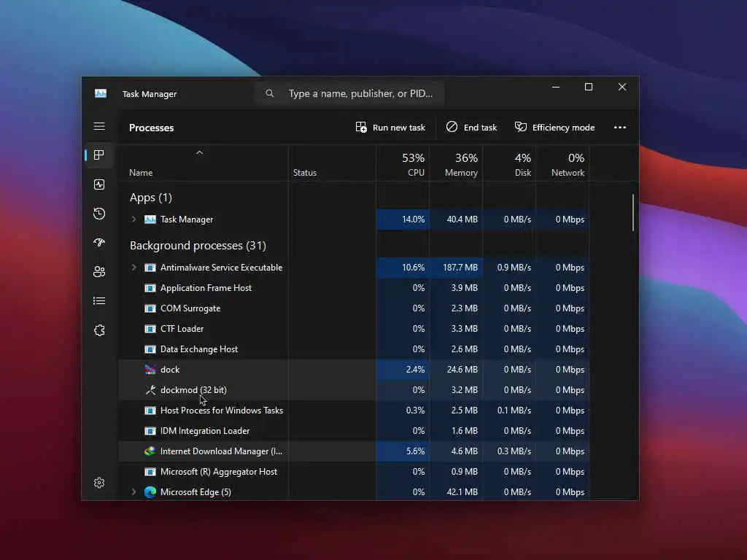The height and width of the screenshot is (560, 747).
Task: Select the dockmod (32 bit) process
Action: (x=354, y=390)
